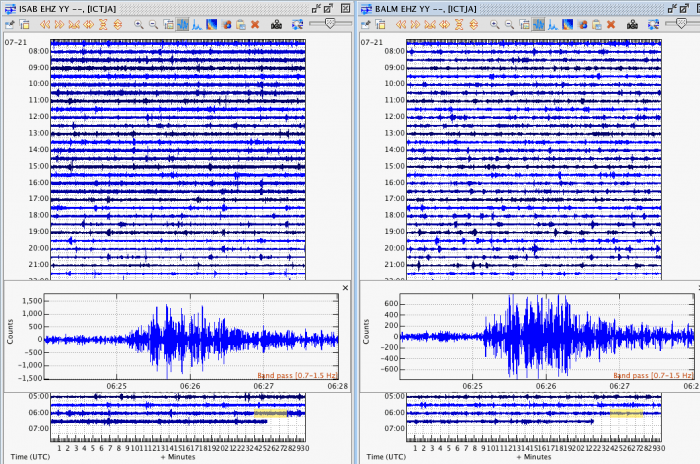This screenshot has height=464, width=700.
Task: Click the '06:25' time label in BALM inset
Action: (x=472, y=386)
